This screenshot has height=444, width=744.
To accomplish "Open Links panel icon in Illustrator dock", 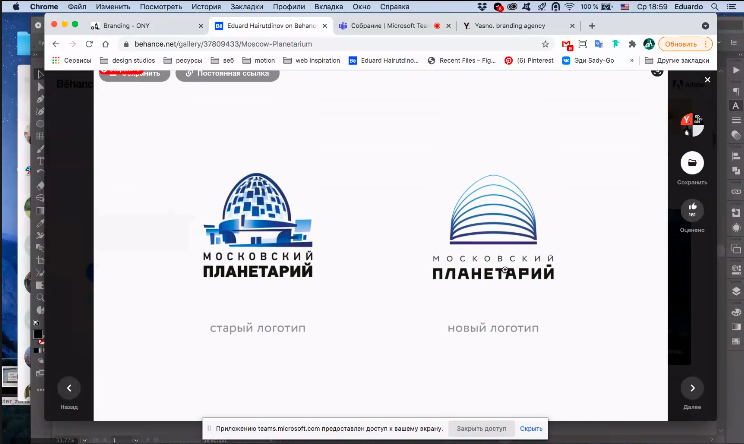I will tap(736, 192).
